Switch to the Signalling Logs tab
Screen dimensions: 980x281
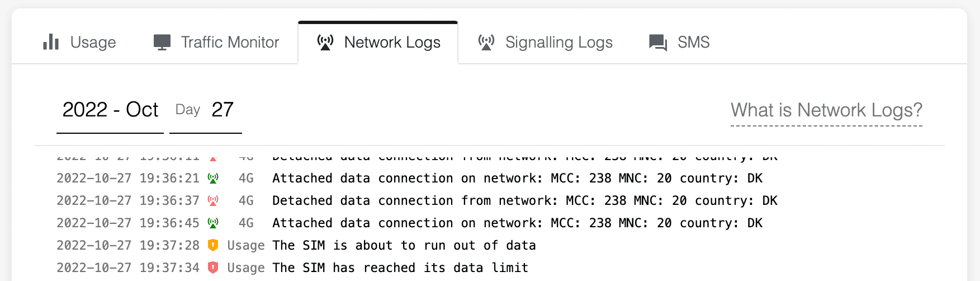[x=558, y=43]
